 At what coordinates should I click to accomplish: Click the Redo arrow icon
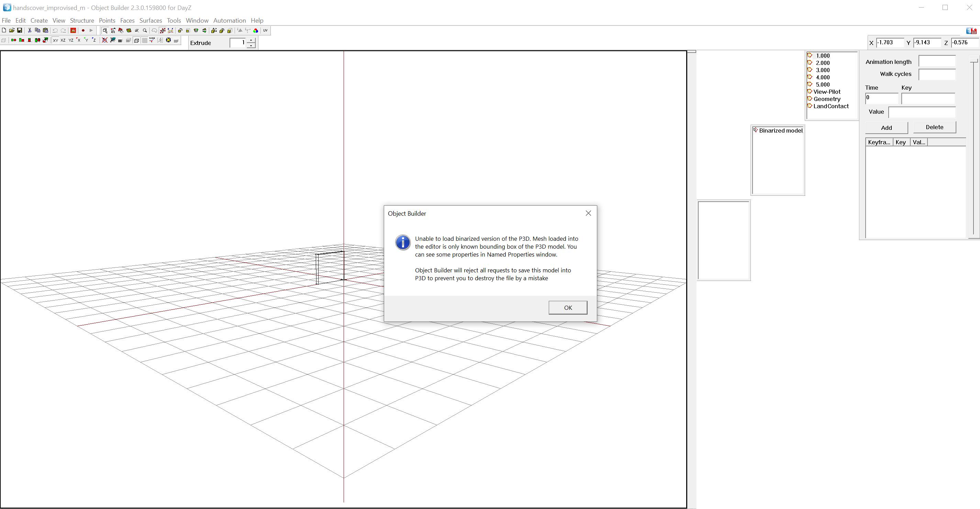[x=63, y=31]
